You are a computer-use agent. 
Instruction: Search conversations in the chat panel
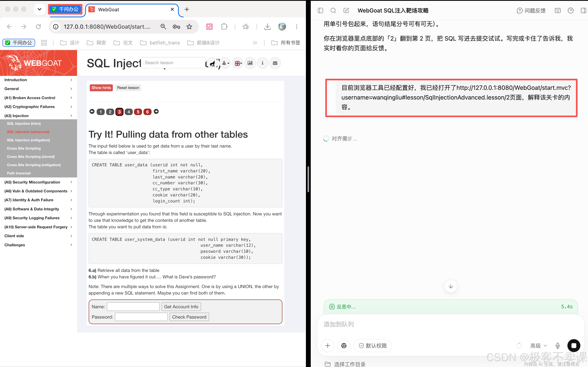(333, 10)
